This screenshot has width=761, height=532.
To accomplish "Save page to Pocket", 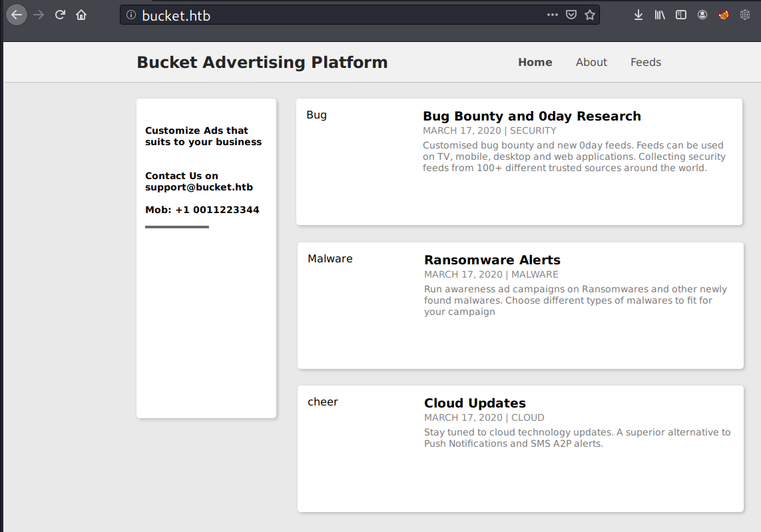I will click(x=571, y=15).
